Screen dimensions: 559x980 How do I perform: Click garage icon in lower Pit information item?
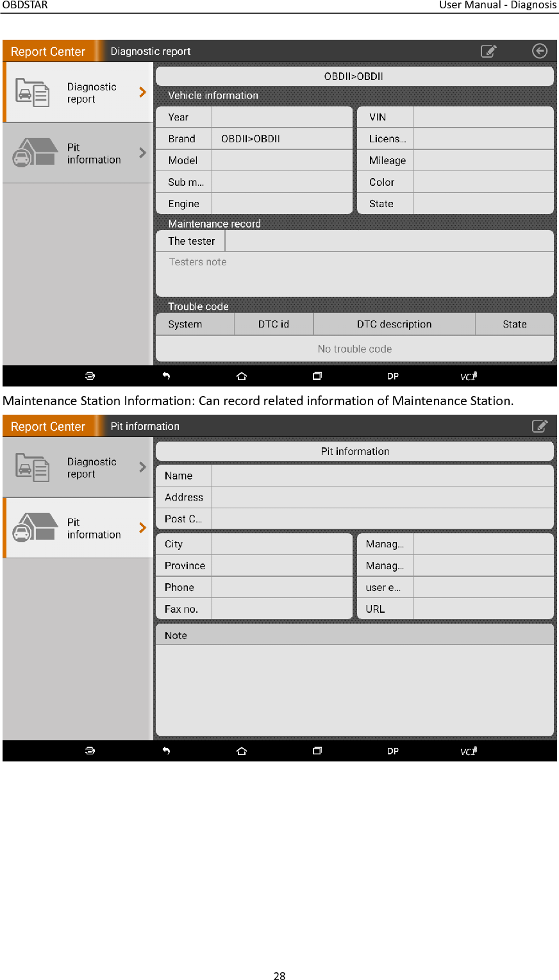(x=35, y=527)
